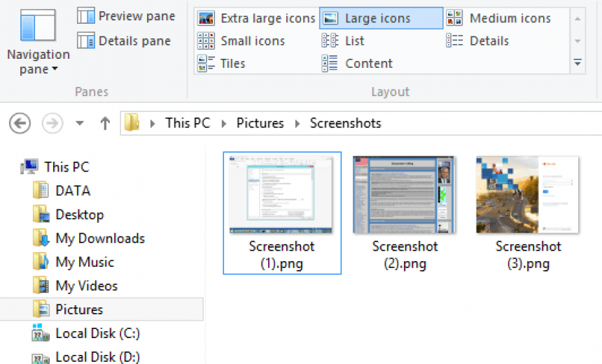Select Screenshot (2).png thumbnail
Image resolution: width=602 pixels, height=364 pixels.
coord(405,195)
